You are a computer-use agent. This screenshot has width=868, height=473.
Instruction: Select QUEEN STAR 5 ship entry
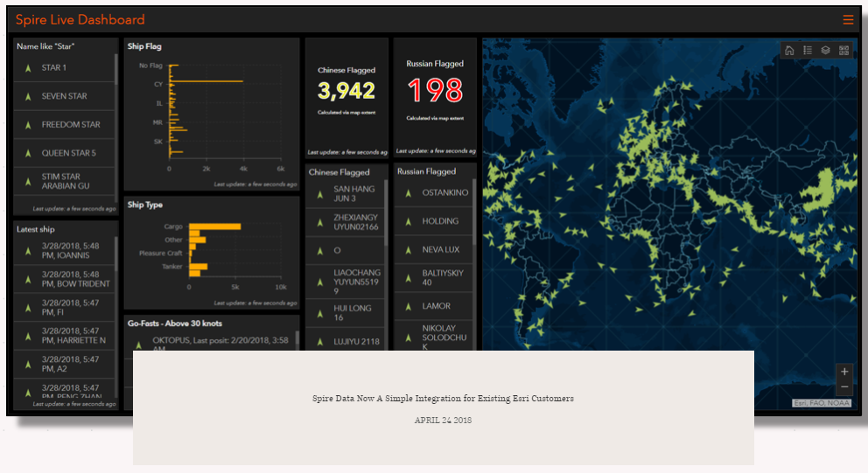point(64,153)
